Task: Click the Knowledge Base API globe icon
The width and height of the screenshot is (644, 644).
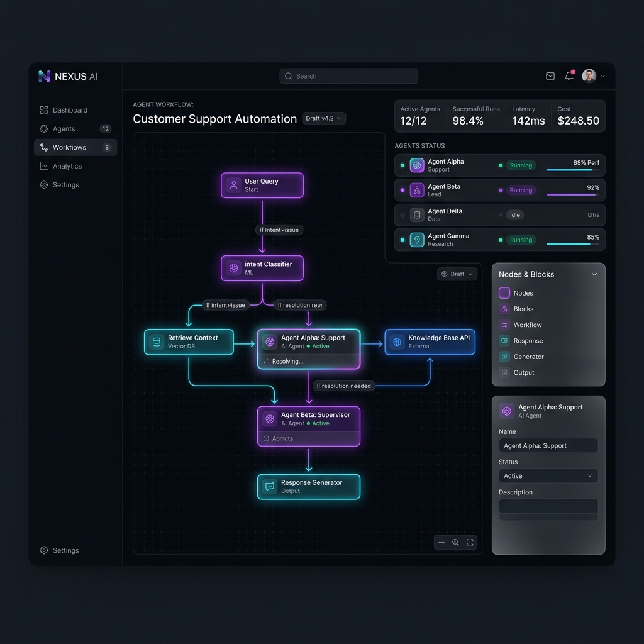Action: [397, 341]
